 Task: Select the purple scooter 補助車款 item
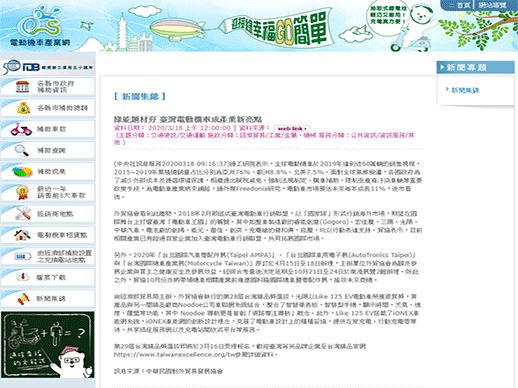[48, 129]
